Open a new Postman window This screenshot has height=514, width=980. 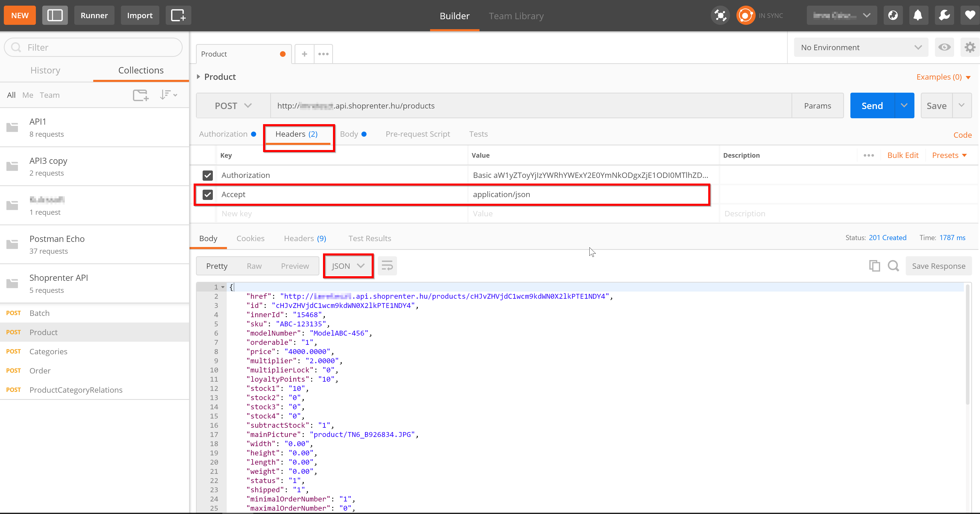(x=179, y=15)
